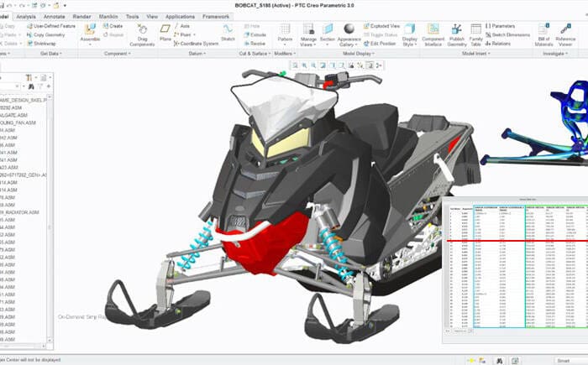Expand the Get Data group menu
Screen dimensions: 588x365
51,54
